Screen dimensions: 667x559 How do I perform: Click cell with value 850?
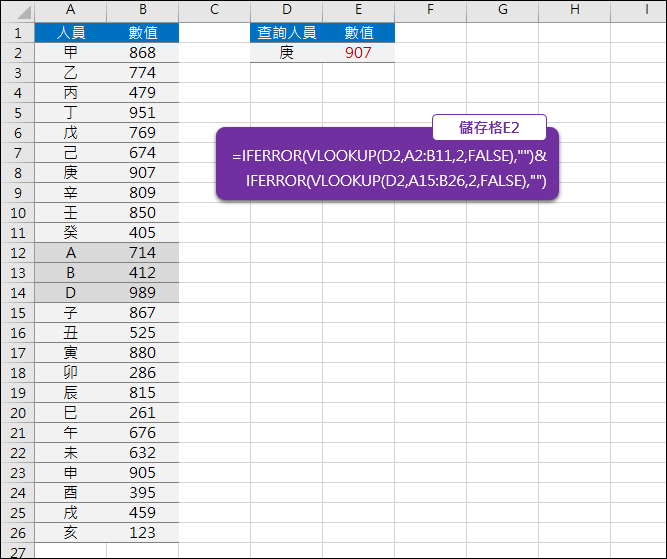coord(143,213)
